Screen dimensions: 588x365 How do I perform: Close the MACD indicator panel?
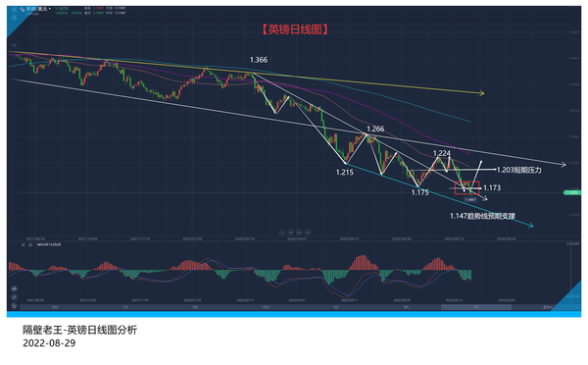pyautogui.click(x=23, y=245)
